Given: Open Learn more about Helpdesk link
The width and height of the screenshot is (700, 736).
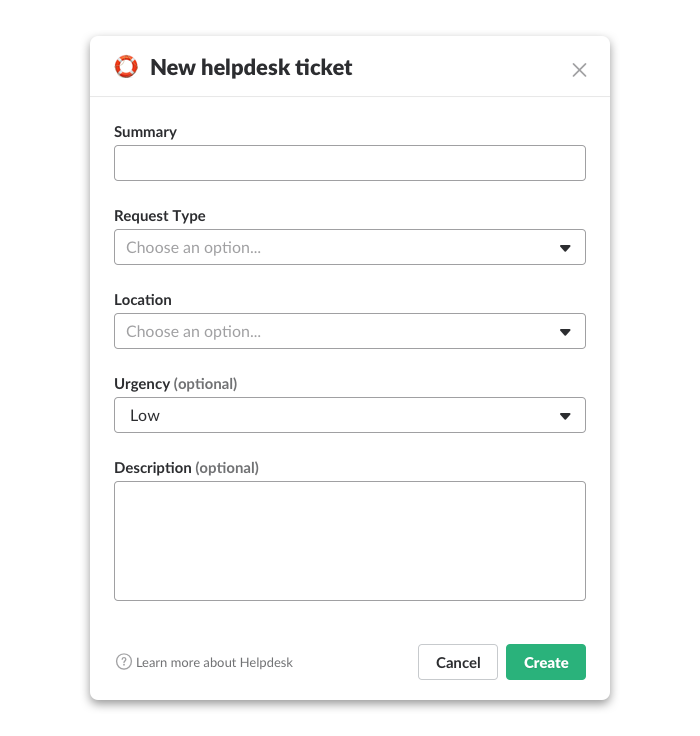Looking at the screenshot, I should click(214, 662).
